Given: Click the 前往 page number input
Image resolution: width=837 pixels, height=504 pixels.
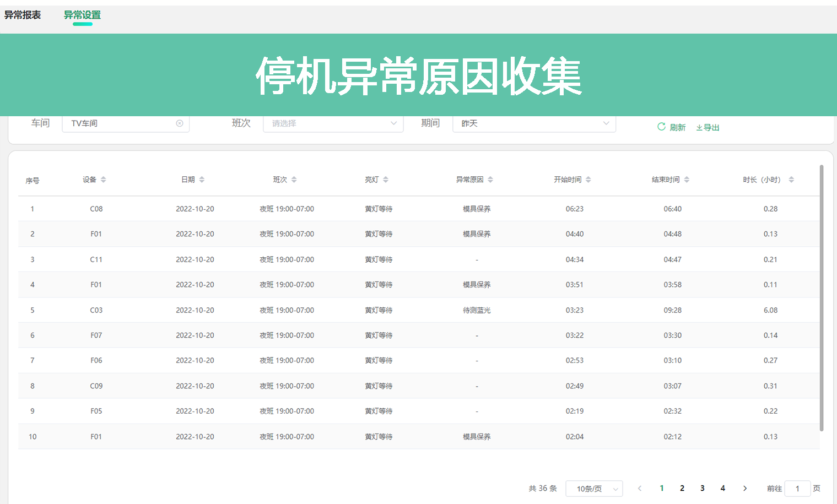Looking at the screenshot, I should 797,488.
